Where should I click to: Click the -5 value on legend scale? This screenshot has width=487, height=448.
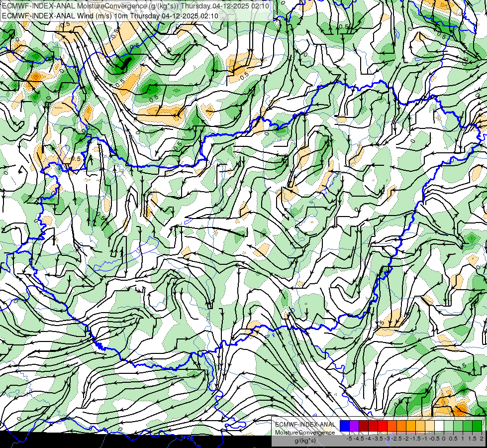coord(349,439)
